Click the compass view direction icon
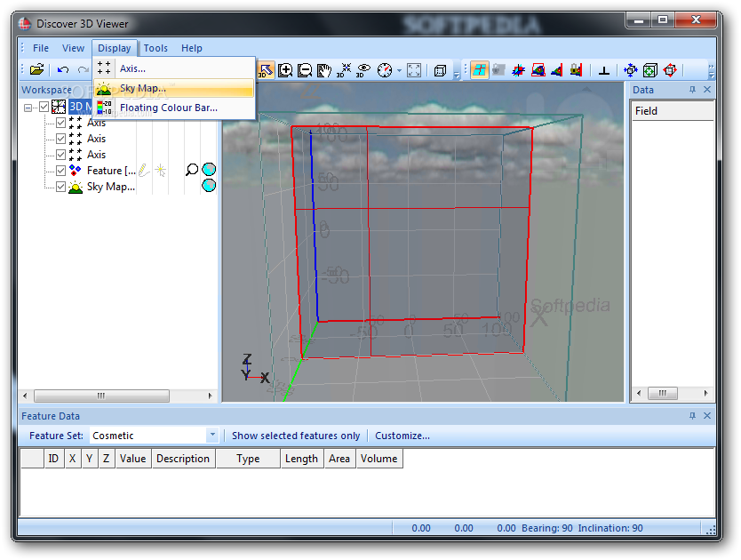This screenshot has height=560, width=741. coord(385,70)
